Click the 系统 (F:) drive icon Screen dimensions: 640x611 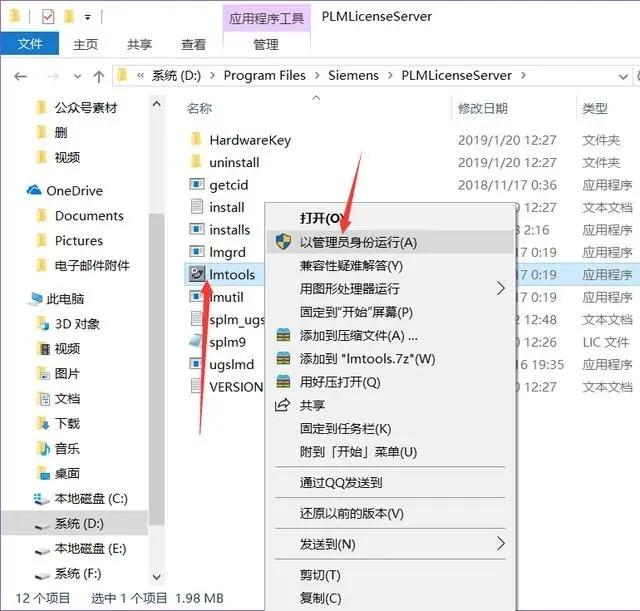(42, 575)
